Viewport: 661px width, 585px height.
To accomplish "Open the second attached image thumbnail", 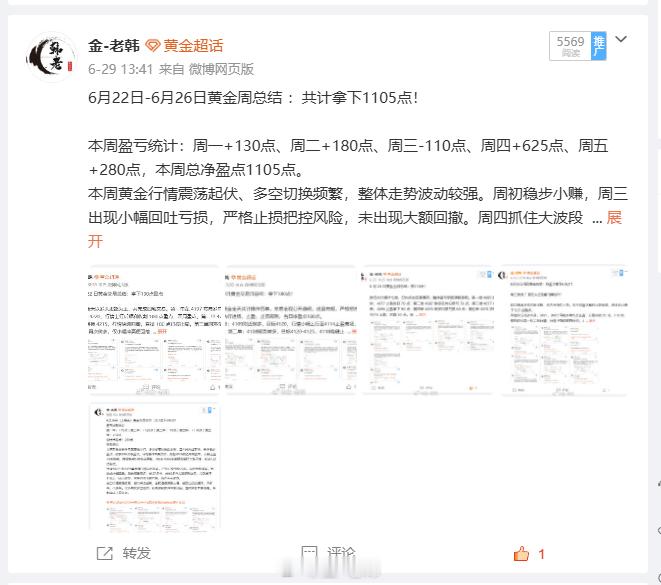I will (291, 330).
